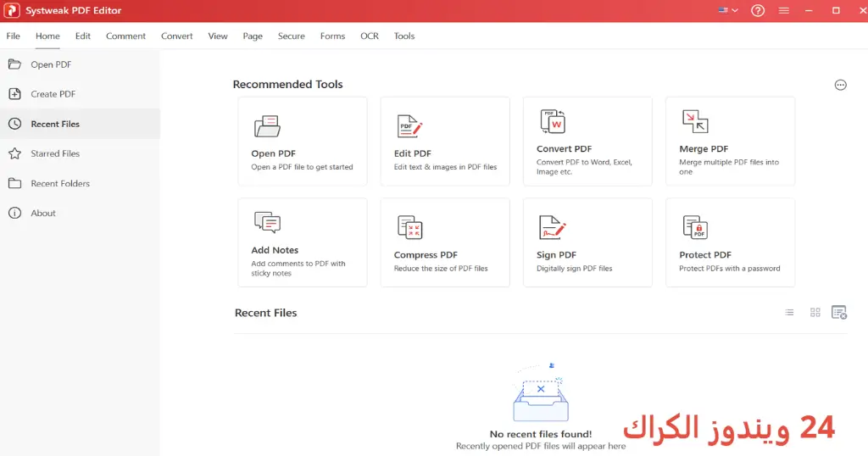Click the Sign PDF signature icon

pos(553,227)
